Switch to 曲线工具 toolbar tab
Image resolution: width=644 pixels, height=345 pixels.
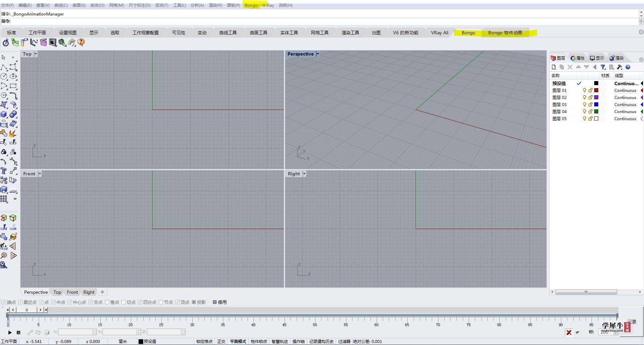(x=228, y=33)
